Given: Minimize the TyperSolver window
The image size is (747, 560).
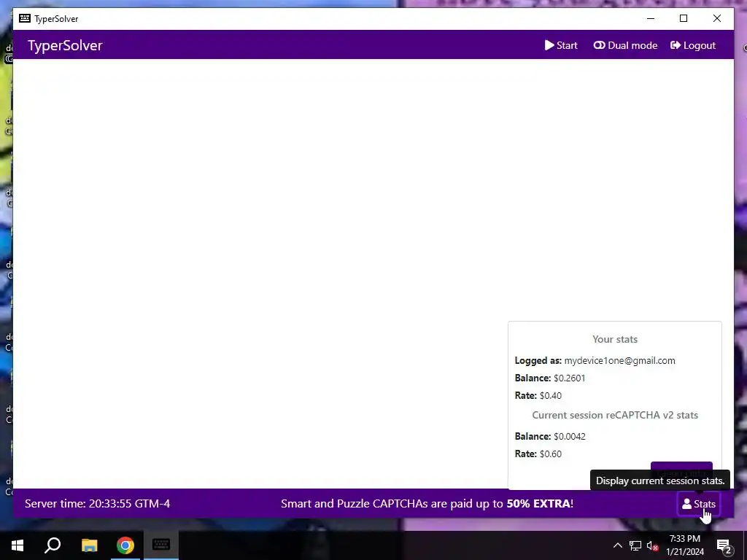Looking at the screenshot, I should click(x=650, y=18).
